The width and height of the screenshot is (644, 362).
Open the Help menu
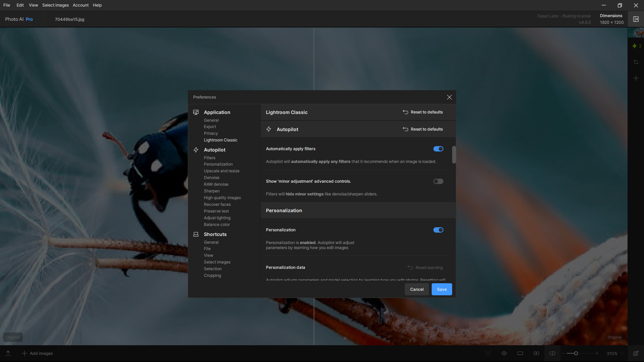[97, 5]
